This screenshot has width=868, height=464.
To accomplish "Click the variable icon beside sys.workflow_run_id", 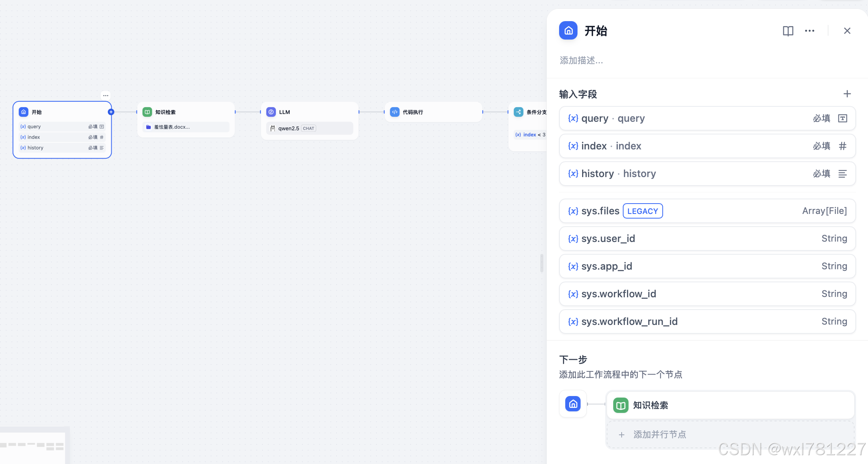I will pos(573,321).
